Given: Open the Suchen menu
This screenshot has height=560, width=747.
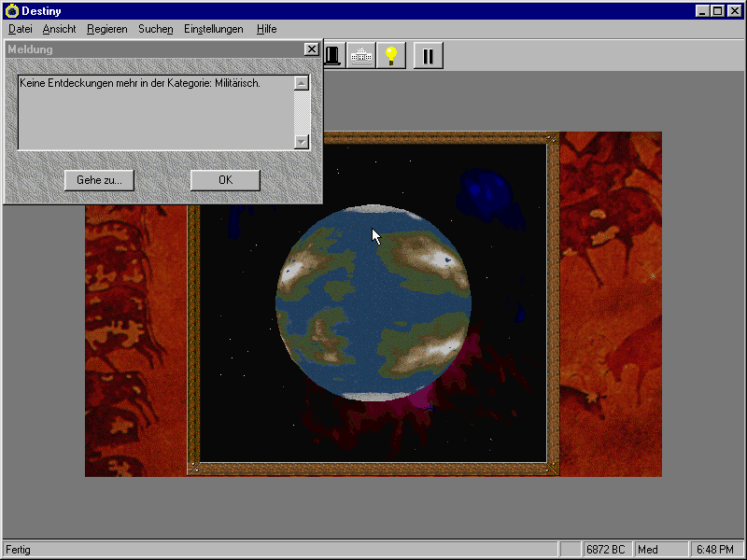Looking at the screenshot, I should pyautogui.click(x=156, y=29).
